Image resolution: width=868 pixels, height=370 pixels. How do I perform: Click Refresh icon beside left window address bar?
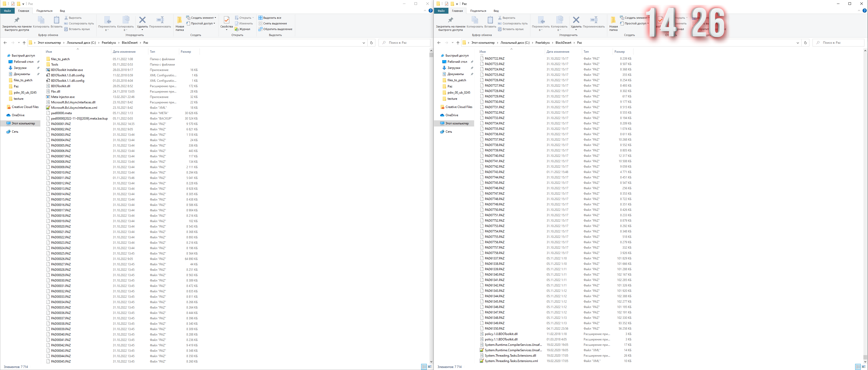click(371, 43)
